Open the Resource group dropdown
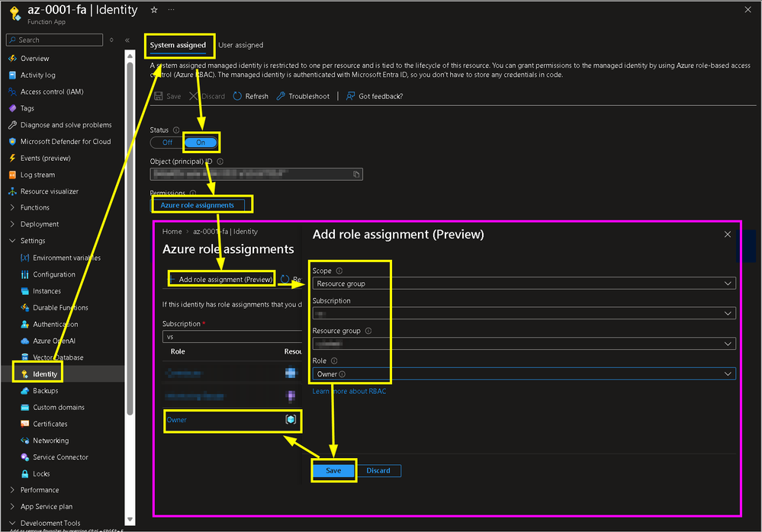This screenshot has height=532, width=762. pyautogui.click(x=524, y=344)
